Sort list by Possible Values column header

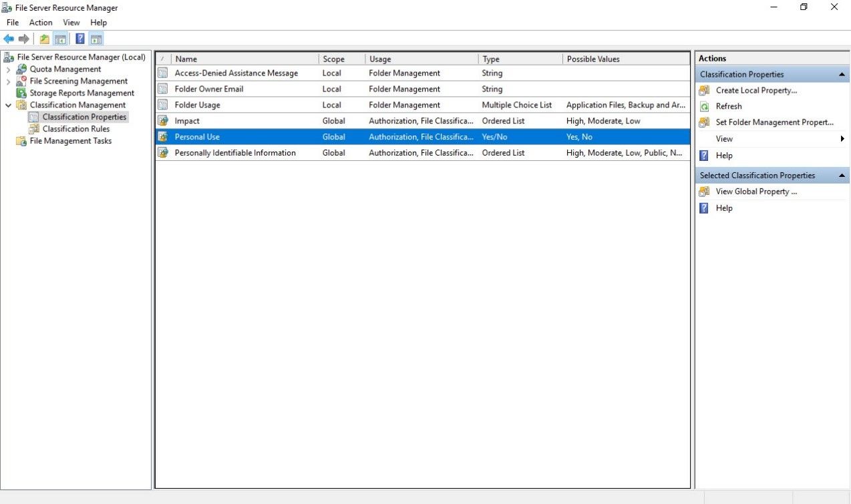[626, 59]
